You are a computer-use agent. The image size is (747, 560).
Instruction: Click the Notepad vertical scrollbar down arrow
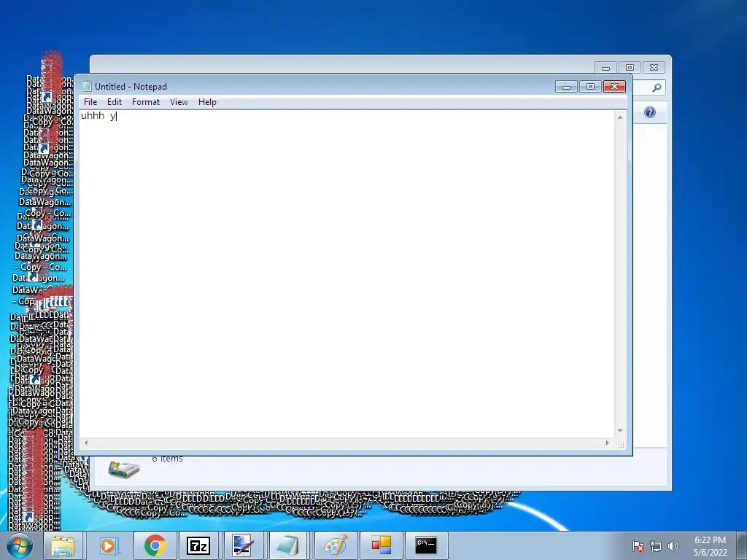click(620, 431)
